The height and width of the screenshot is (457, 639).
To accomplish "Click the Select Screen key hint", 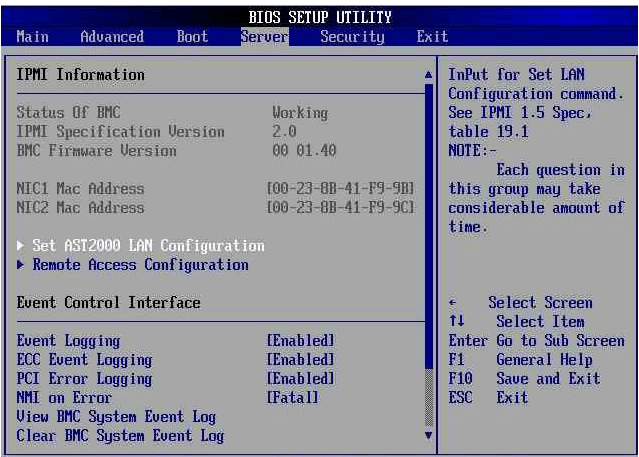I will [521, 303].
